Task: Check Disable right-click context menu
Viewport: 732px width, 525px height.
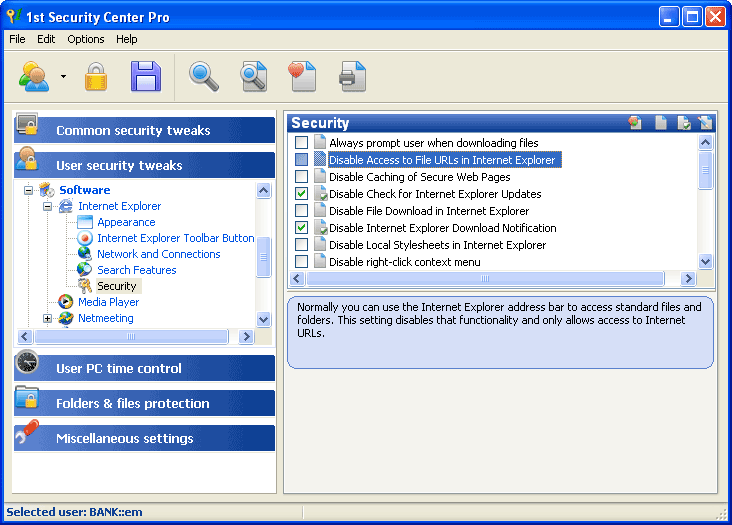Action: tap(302, 261)
